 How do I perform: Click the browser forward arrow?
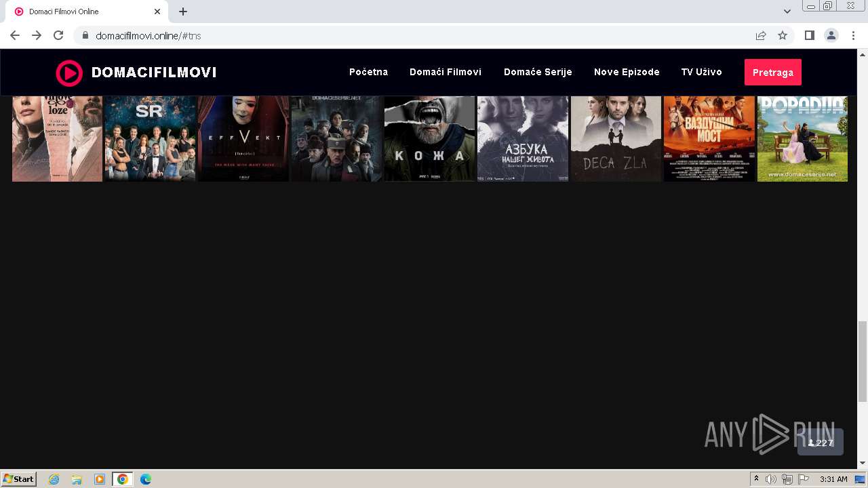pos(37,35)
